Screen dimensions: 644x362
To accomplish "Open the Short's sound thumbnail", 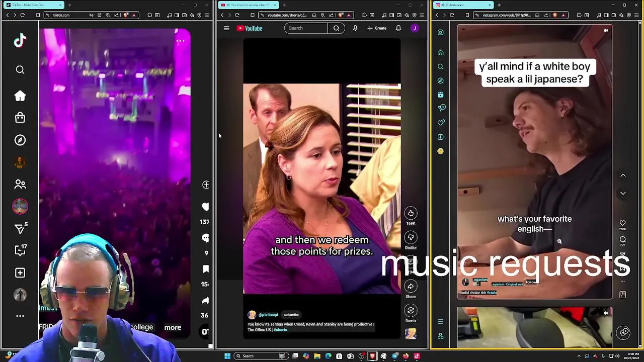I will (x=411, y=334).
